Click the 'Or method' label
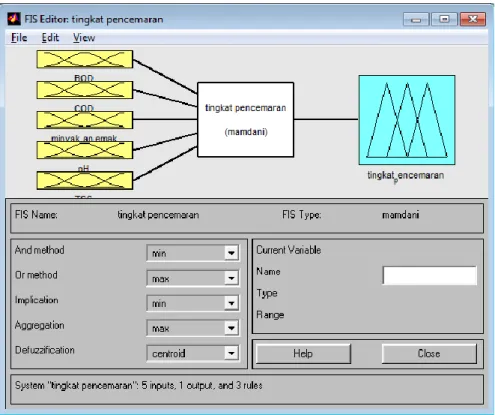495x415 pixels. click(36, 275)
